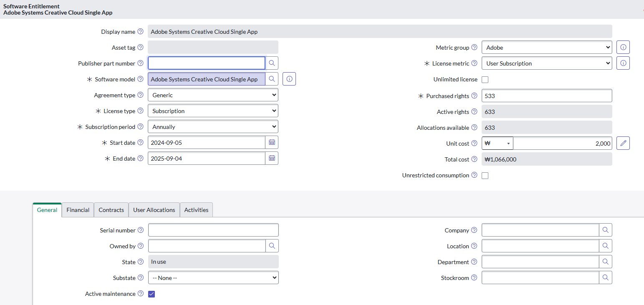This screenshot has height=305, width=644.
Task: Open help icon next to Serial number
Action: click(x=141, y=230)
